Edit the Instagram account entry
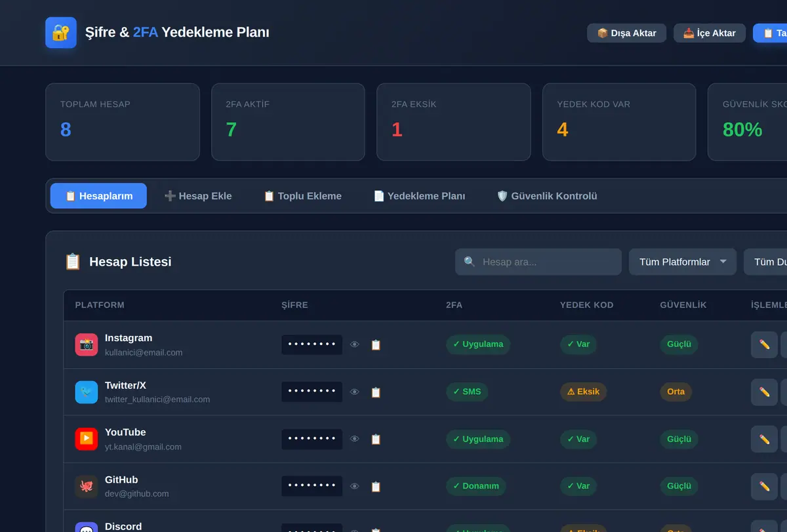 pos(764,344)
